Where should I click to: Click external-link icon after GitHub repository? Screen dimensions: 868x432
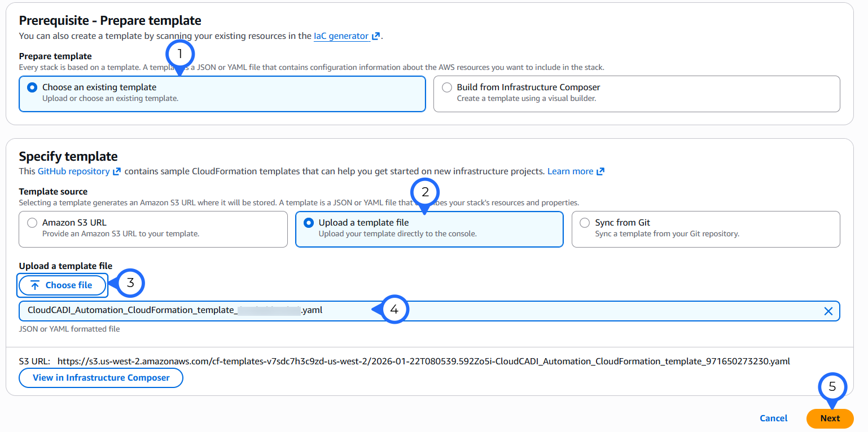pyautogui.click(x=117, y=171)
